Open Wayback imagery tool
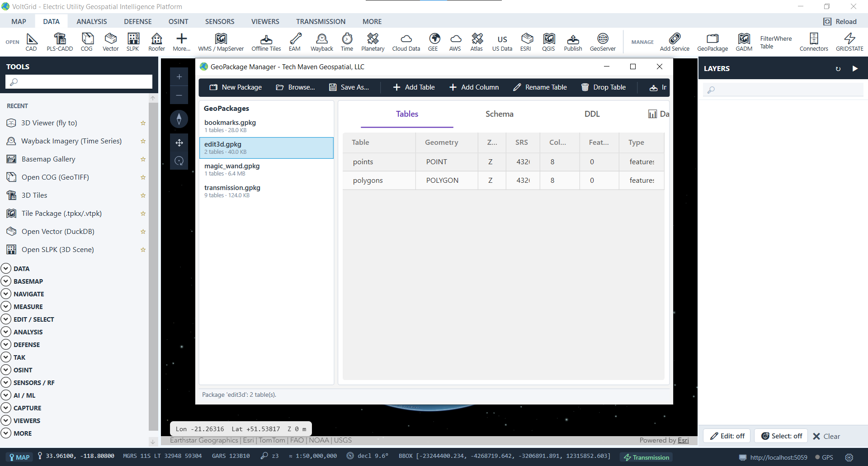 [x=322, y=42]
